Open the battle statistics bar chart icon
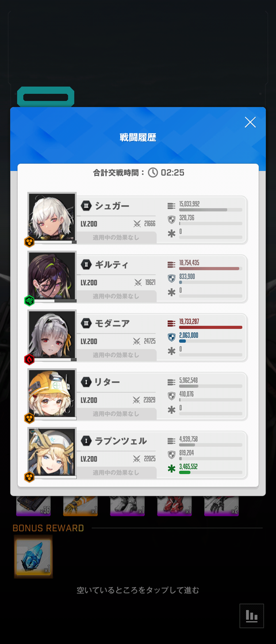 tap(251, 615)
